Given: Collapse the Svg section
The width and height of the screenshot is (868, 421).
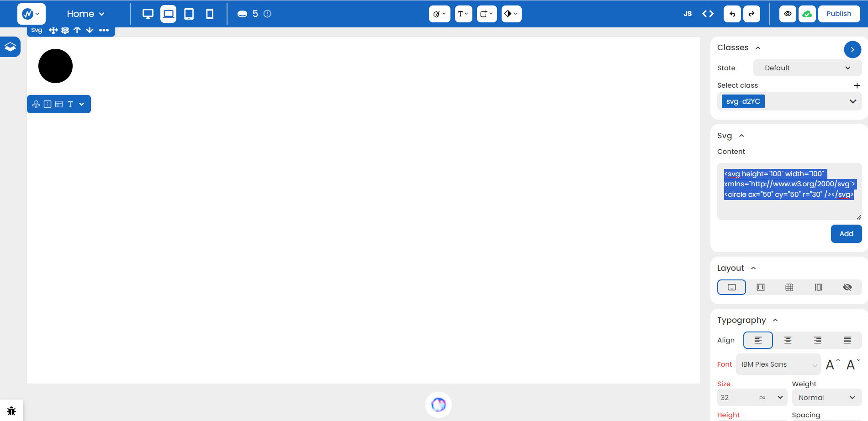Looking at the screenshot, I should pyautogui.click(x=741, y=136).
